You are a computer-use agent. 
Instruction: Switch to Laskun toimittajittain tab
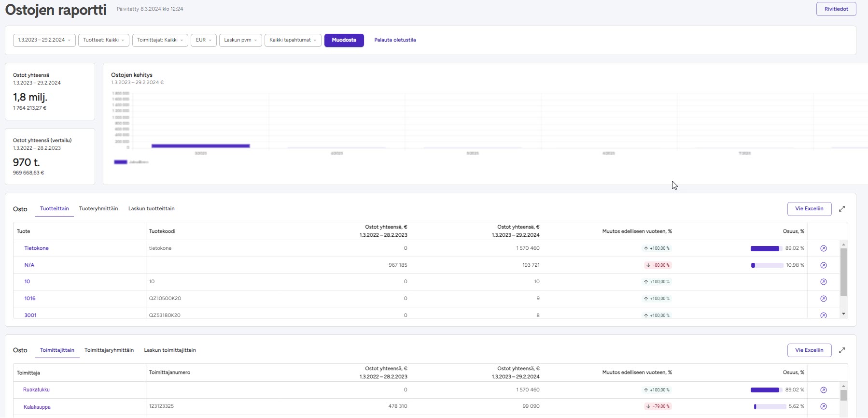pyautogui.click(x=170, y=350)
